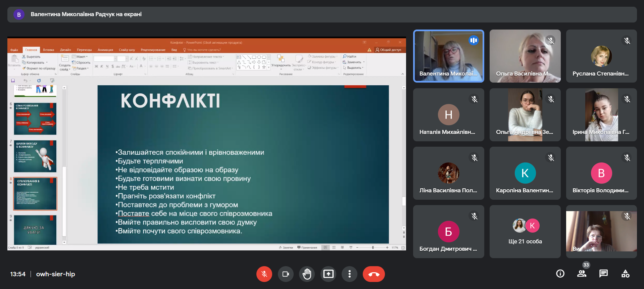Click the Примечания comments button
644x289 pixels.
click(x=307, y=248)
